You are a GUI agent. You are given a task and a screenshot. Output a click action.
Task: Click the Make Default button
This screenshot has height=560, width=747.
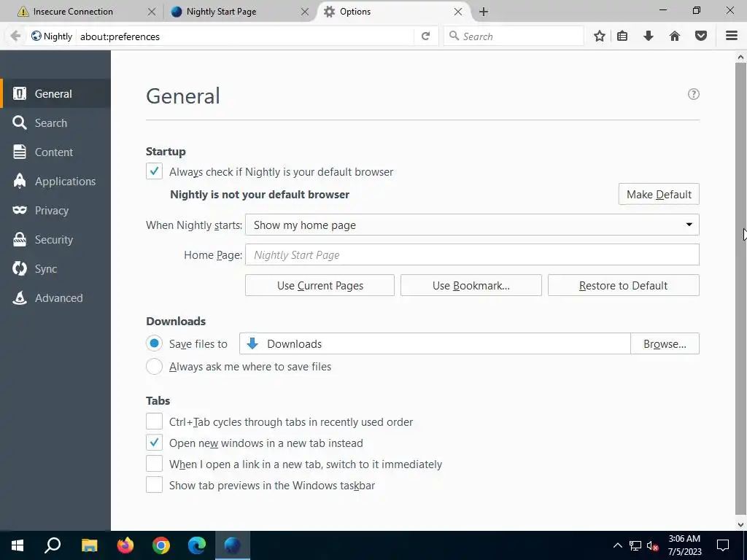(659, 194)
